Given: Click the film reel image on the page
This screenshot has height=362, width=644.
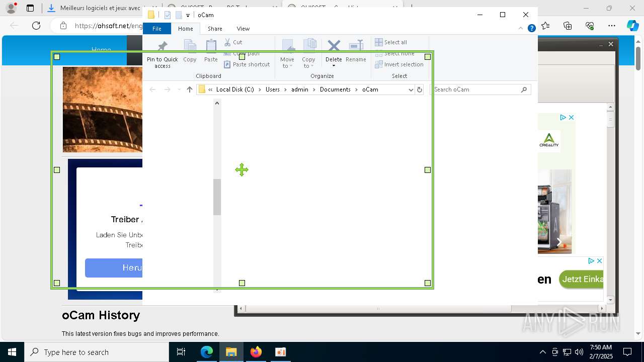Looking at the screenshot, I should pos(103,110).
